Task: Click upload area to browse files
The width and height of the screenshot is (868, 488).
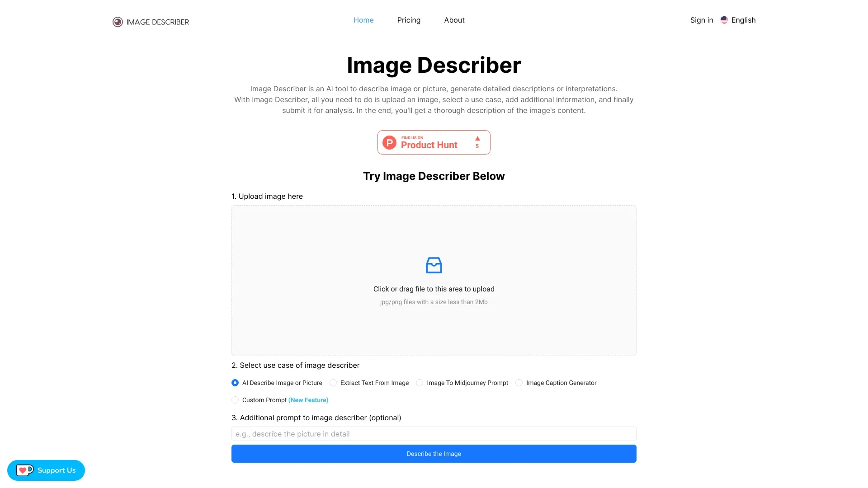Action: 434,280
